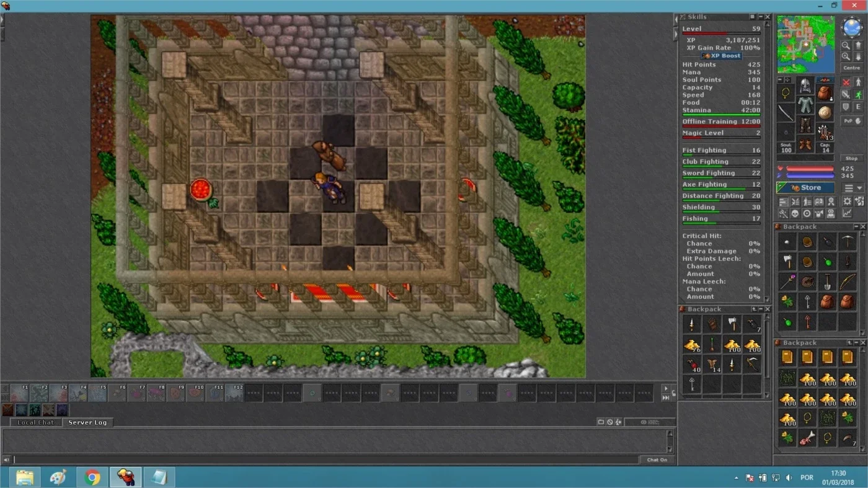Open the skull unjustified points icon
Image resolution: width=868 pixels, height=488 pixels.
(x=795, y=213)
